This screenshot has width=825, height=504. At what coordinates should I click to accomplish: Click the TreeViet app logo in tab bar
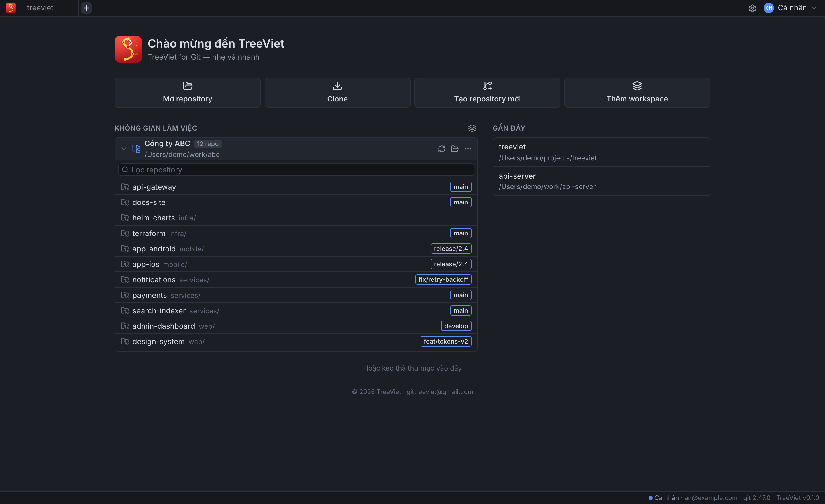tap(11, 8)
